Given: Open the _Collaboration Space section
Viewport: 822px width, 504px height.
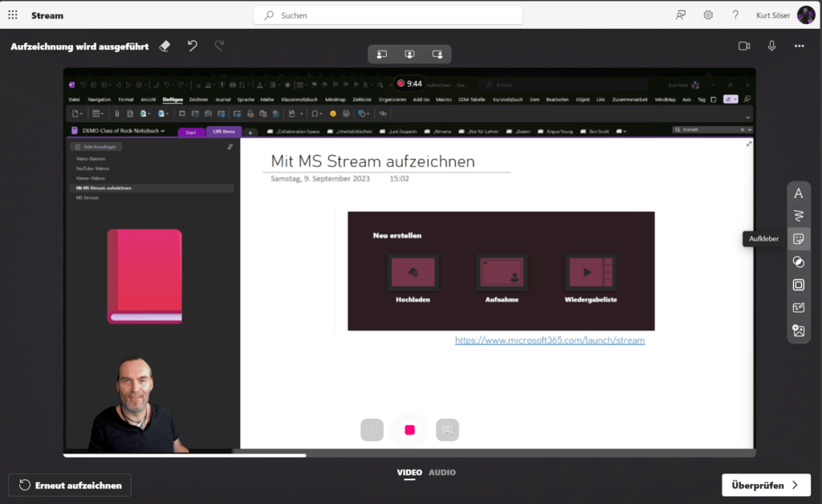Looking at the screenshot, I should pos(294,132).
